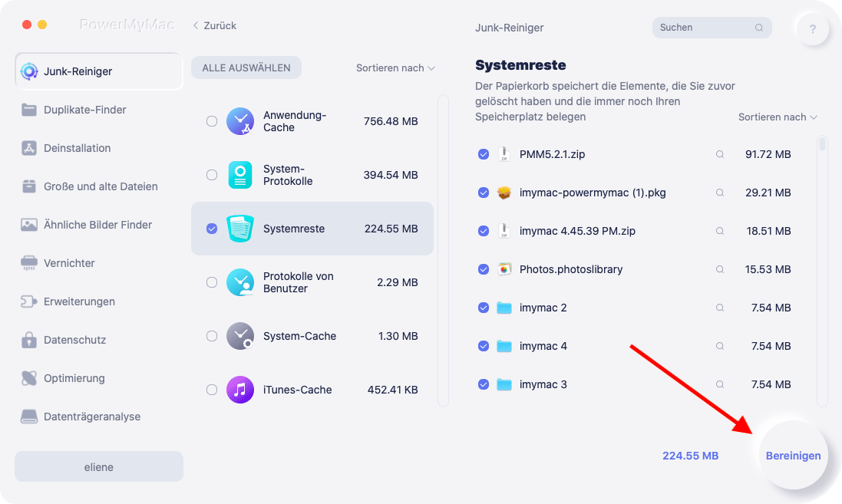Uncheck the imymac-powermymac (1).pkg checkbox
Viewport: 842px width, 504px height.
[484, 193]
